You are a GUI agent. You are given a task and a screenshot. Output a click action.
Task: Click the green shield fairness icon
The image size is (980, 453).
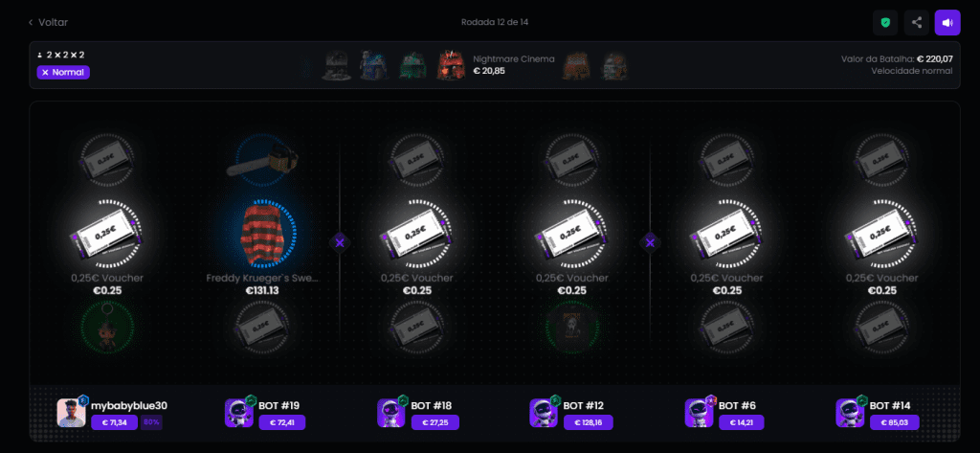click(885, 23)
